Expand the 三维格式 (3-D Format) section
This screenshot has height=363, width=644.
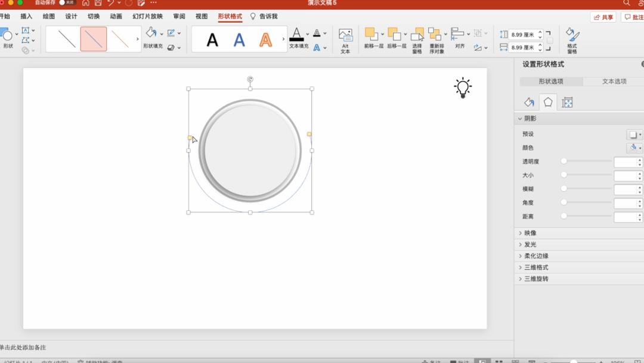pos(535,267)
